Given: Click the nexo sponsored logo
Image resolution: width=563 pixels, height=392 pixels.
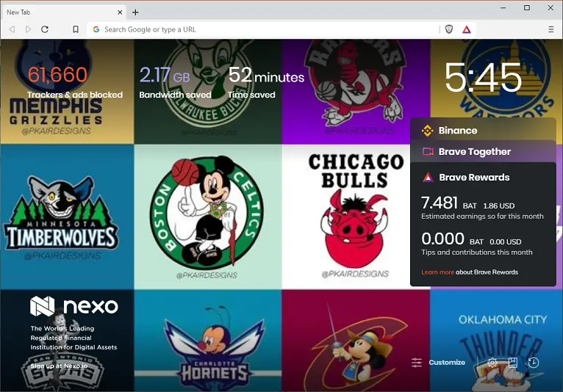Looking at the screenshot, I should click(74, 306).
